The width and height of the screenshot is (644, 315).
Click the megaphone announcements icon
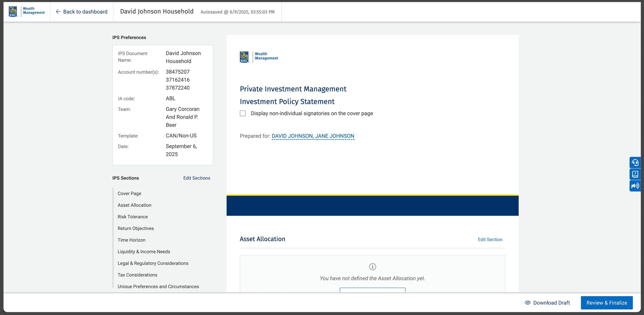click(635, 186)
